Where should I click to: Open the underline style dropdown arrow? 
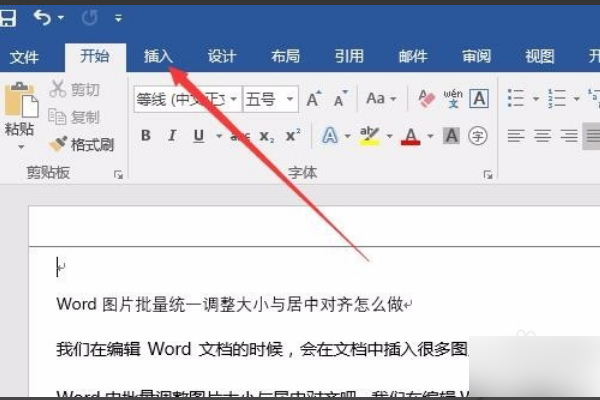(219, 136)
